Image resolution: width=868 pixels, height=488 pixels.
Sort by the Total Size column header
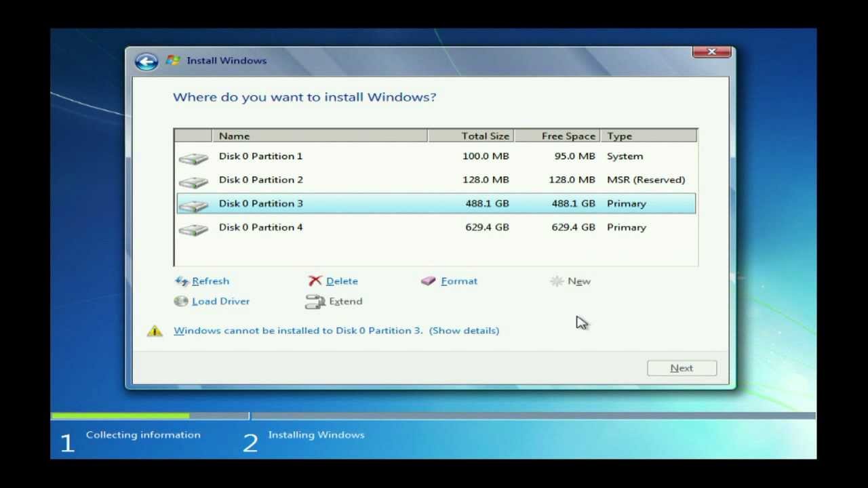pyautogui.click(x=471, y=136)
